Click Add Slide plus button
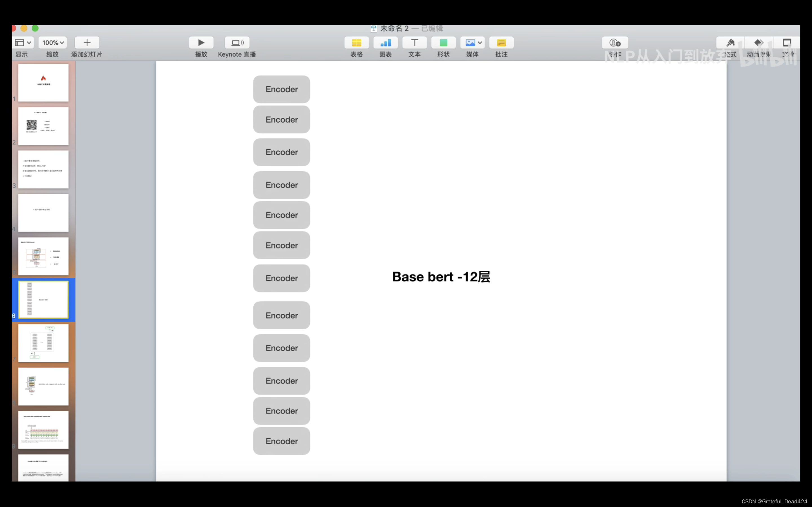 (87, 43)
